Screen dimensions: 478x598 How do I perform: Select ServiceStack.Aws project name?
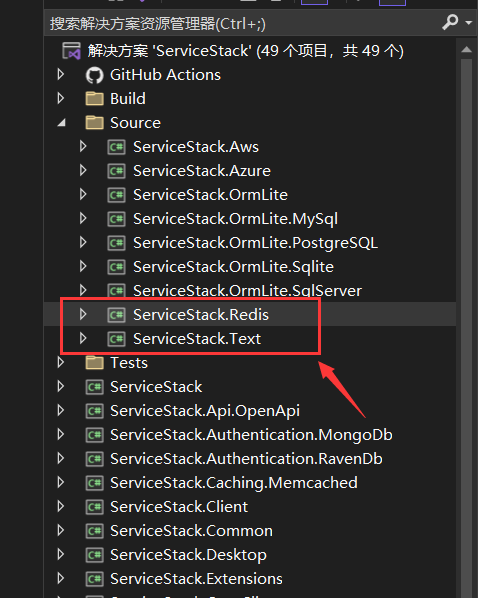pyautogui.click(x=196, y=147)
